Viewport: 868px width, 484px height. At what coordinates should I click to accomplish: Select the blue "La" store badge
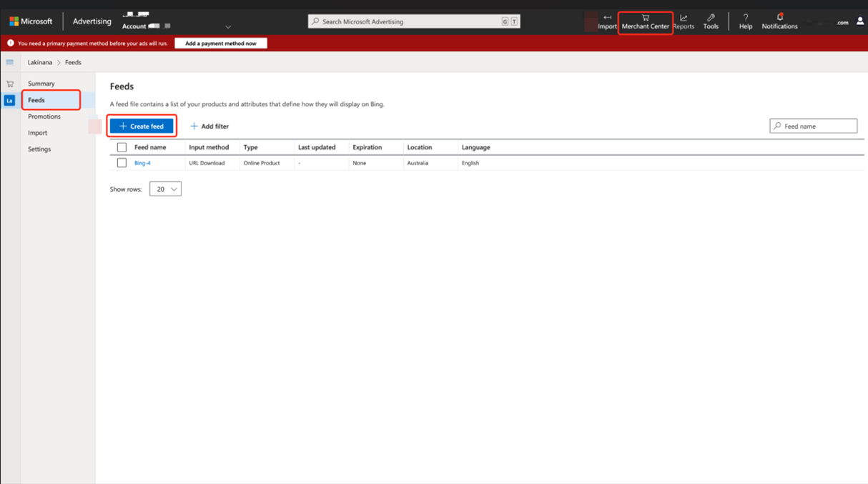click(x=9, y=101)
